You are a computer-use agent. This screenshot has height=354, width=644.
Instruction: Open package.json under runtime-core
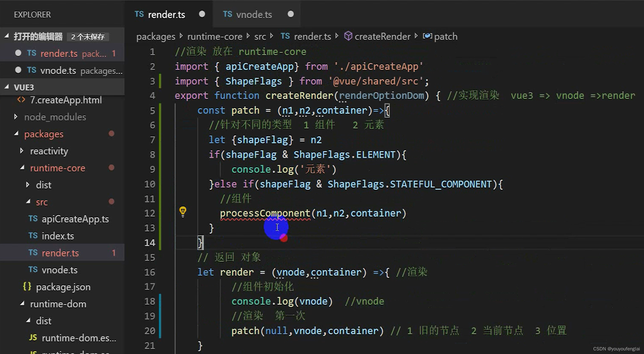[62, 287]
